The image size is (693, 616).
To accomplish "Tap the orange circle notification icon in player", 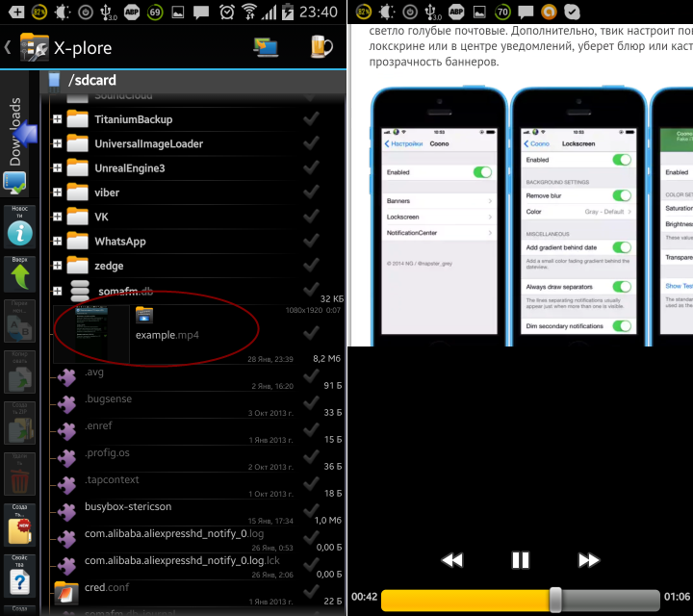I will click(x=549, y=12).
